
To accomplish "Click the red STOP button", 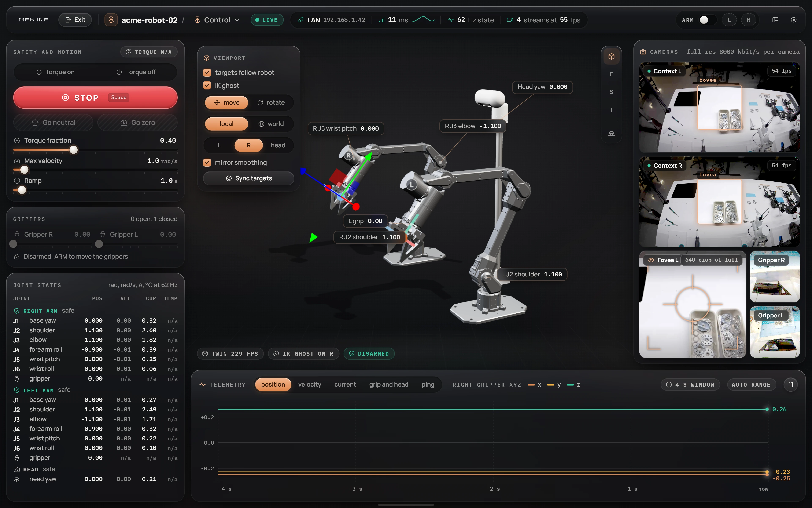I will (95, 97).
